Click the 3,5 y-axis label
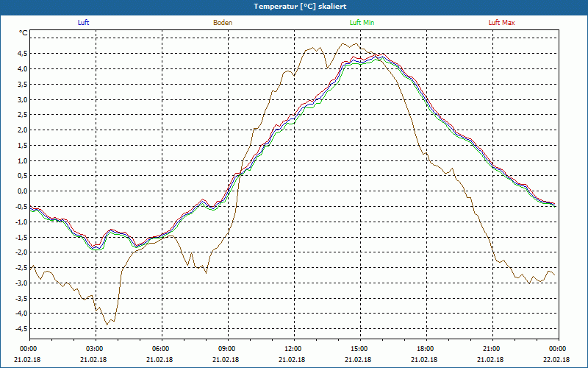This screenshot has height=368, width=588. [x=22, y=84]
